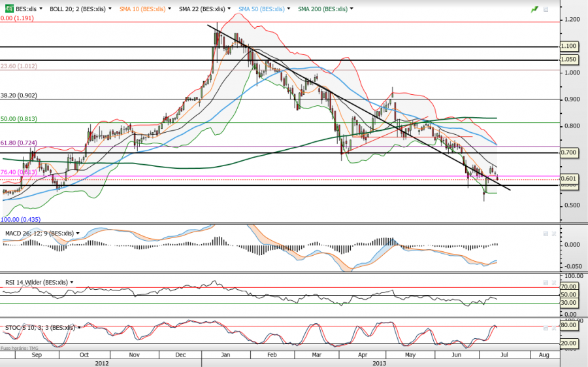Select the 0.601 current price tag
The width and height of the screenshot is (588, 367).
click(568, 179)
